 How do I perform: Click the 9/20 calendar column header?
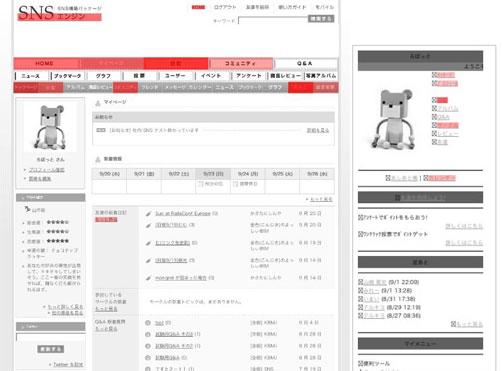click(109, 174)
